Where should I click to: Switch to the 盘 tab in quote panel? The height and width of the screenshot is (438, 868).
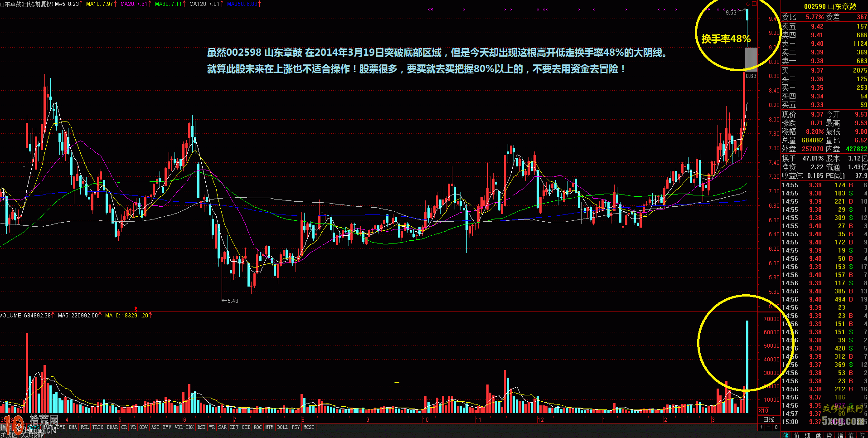pos(818,435)
